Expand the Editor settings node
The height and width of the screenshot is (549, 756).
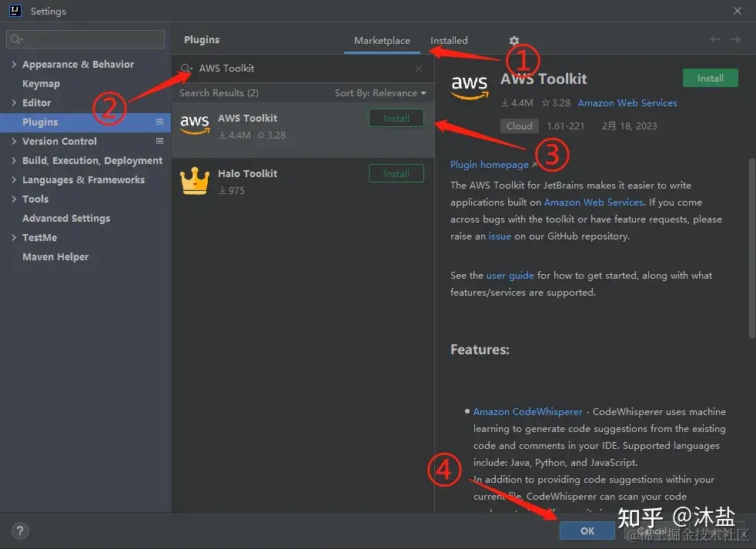coord(14,102)
